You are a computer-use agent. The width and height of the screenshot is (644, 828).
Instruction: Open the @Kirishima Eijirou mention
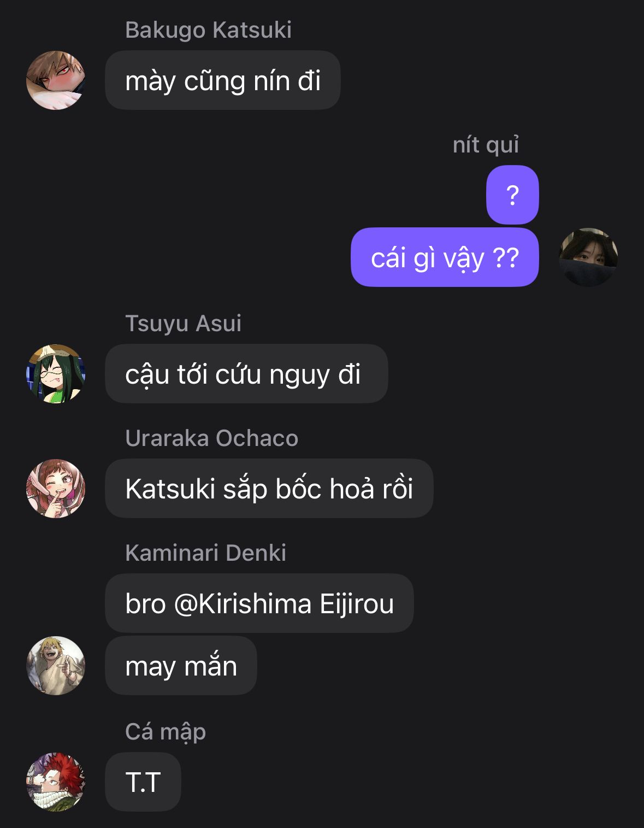284,603
